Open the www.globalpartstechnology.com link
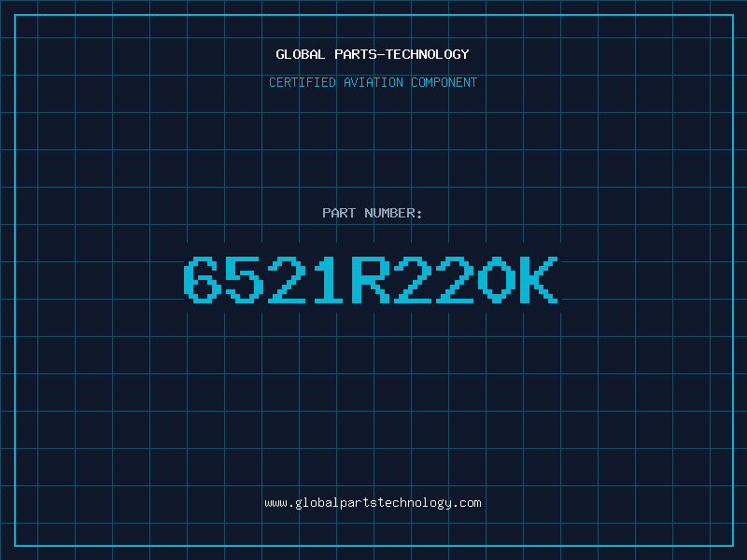Image resolution: width=747 pixels, height=560 pixels. [x=373, y=503]
